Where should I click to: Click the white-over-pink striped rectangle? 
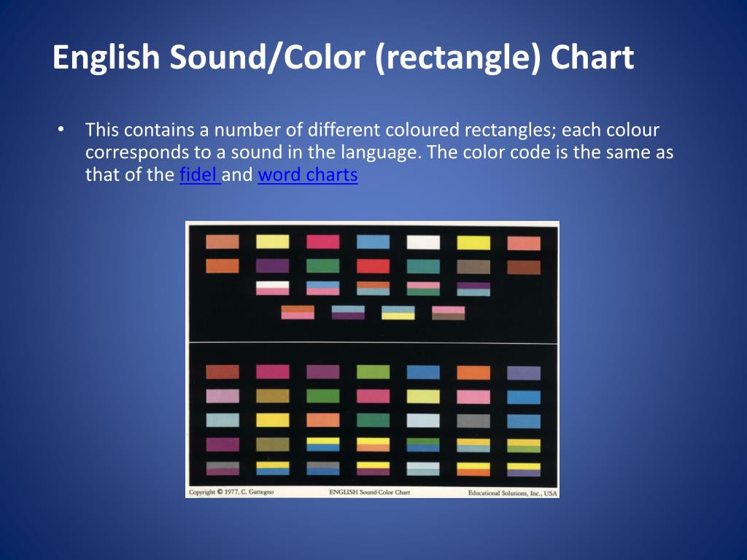273,288
